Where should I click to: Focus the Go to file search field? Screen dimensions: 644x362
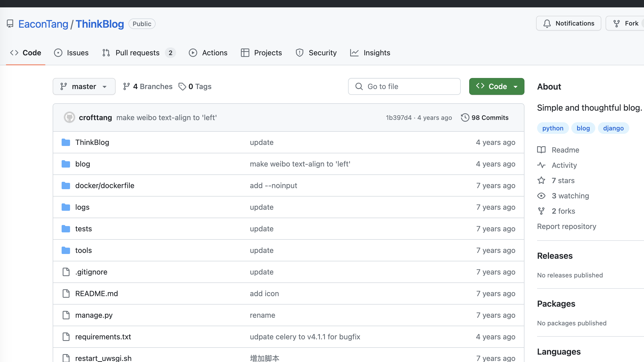click(404, 86)
